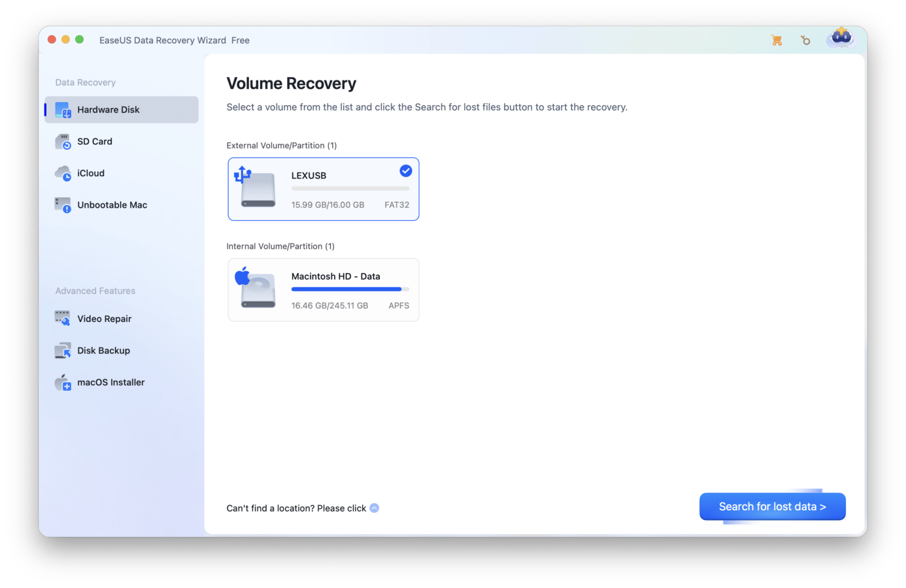Click the shopping cart upgrade icon
This screenshot has height=588, width=906.
[777, 41]
